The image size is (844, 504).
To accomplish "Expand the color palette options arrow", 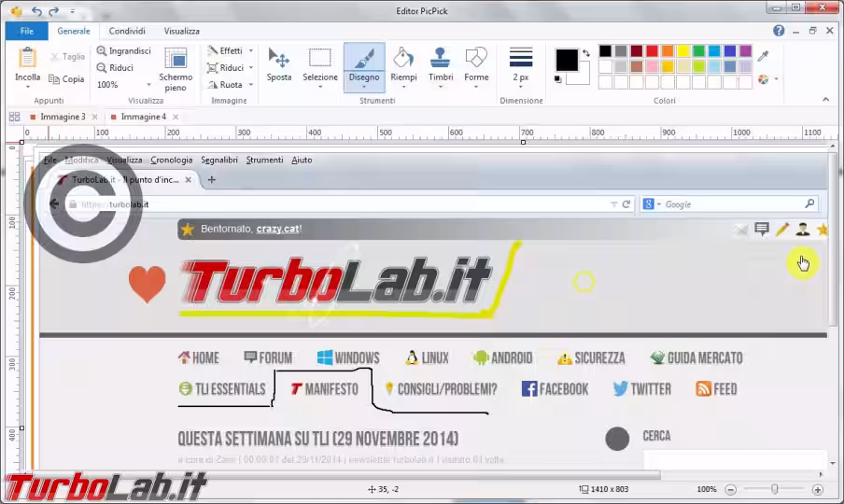I will click(777, 79).
